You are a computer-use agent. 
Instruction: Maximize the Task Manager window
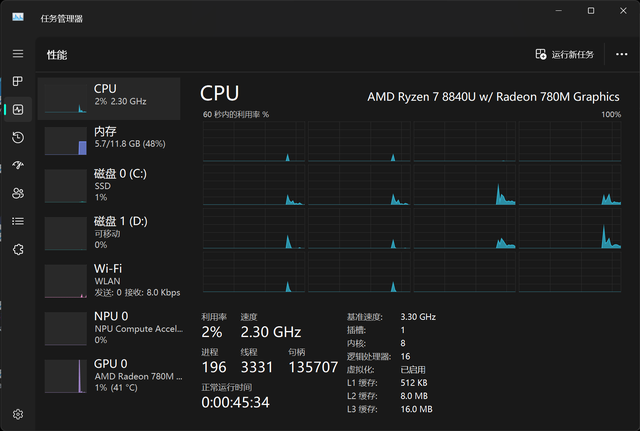point(591,11)
